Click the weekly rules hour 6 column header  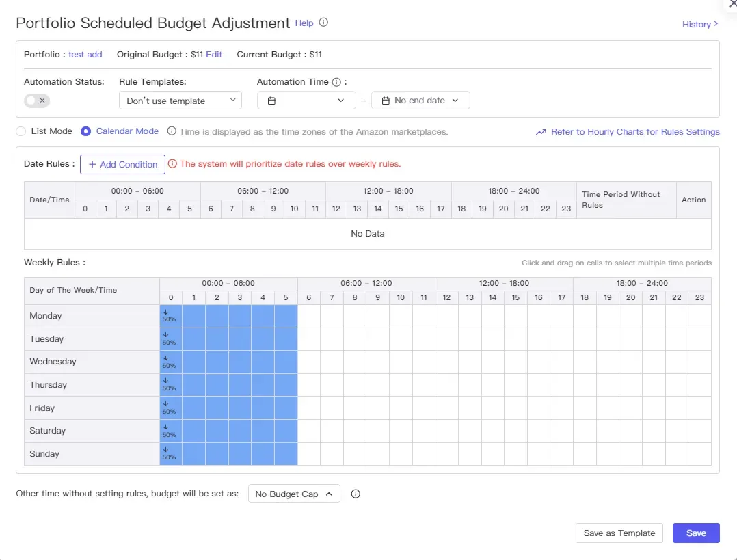click(x=309, y=297)
